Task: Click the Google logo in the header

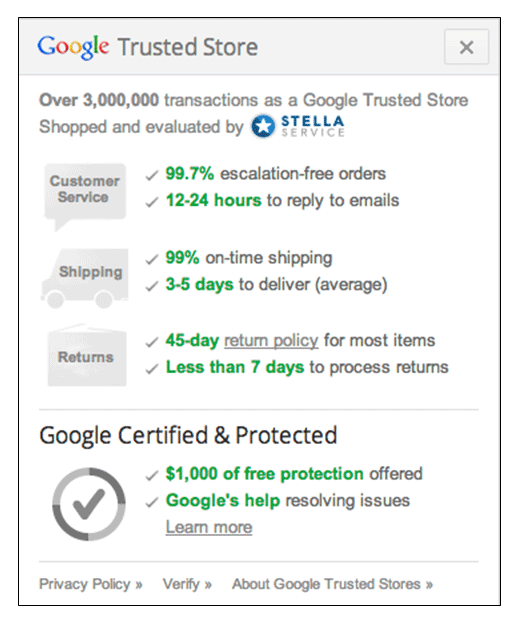Action: point(73,47)
